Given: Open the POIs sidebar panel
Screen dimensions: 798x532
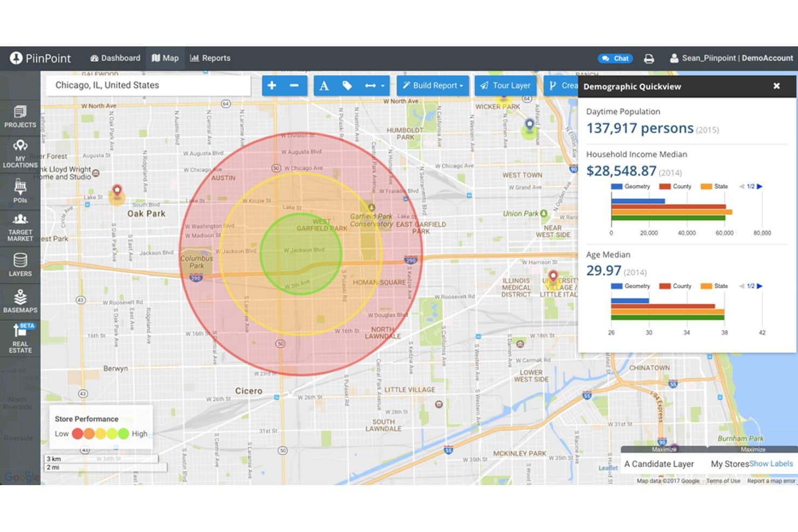Looking at the screenshot, I should 20,191.
